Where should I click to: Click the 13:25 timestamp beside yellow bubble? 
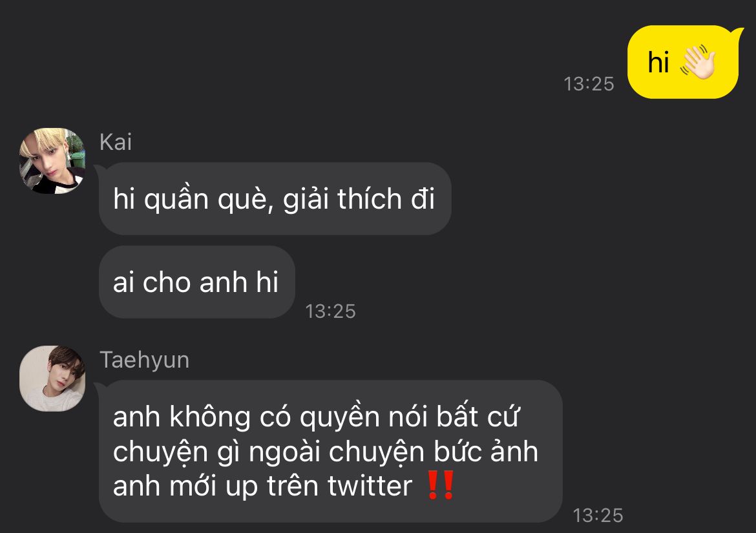pyautogui.click(x=589, y=84)
